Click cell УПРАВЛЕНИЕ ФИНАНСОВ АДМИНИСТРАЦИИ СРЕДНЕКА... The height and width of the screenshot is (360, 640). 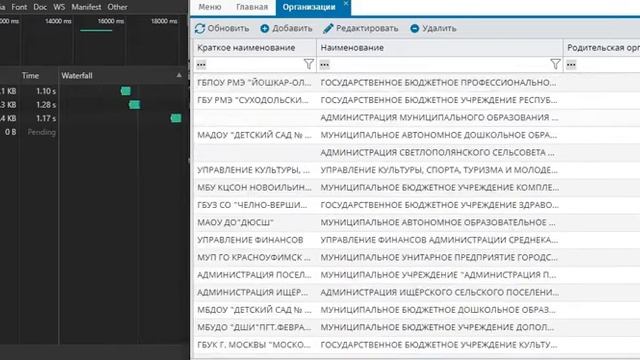pyautogui.click(x=440, y=240)
